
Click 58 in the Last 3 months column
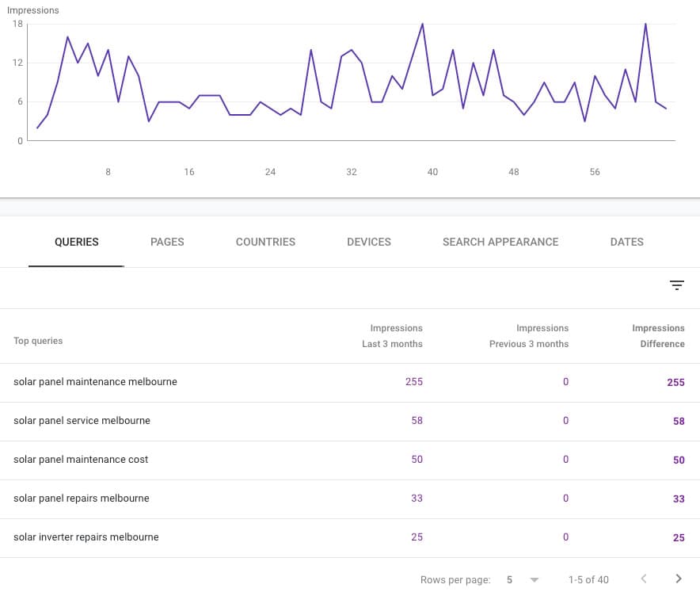[x=417, y=421]
